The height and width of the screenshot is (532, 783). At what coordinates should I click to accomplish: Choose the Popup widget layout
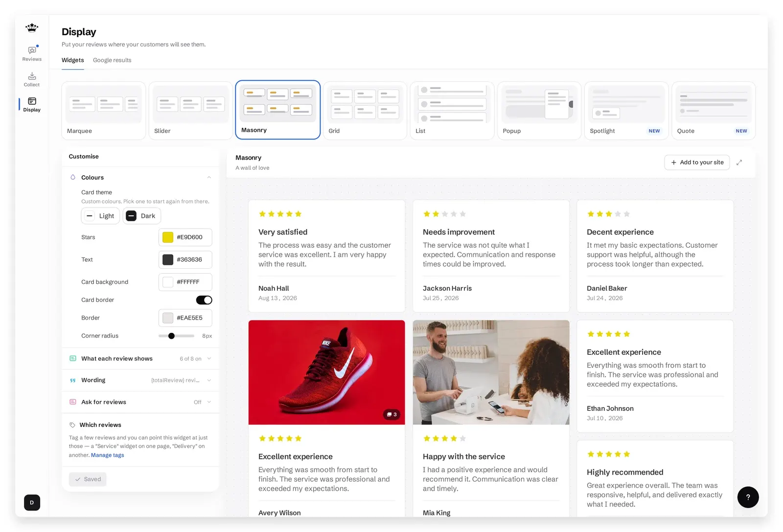point(539,111)
